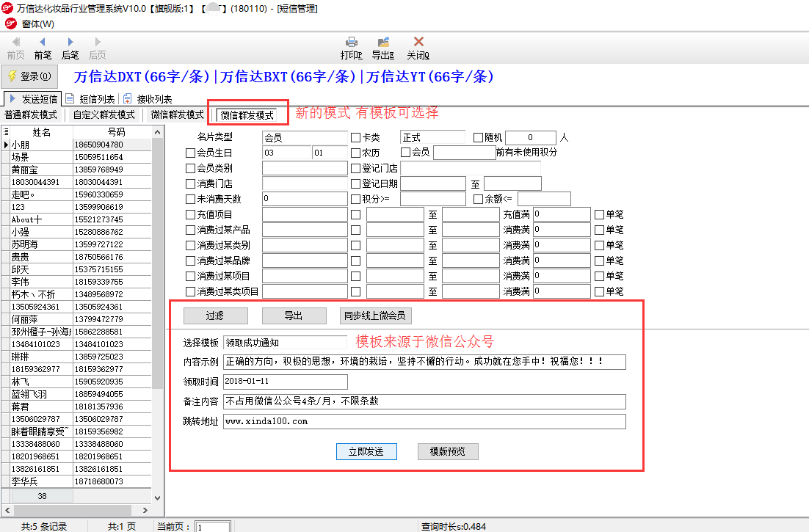This screenshot has width=809, height=532.
Task: Enable the 会员生日 checkbox
Action: (x=191, y=153)
